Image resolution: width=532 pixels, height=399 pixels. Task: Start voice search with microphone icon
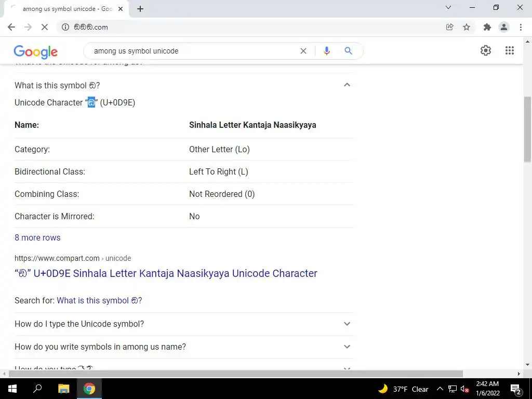click(326, 51)
